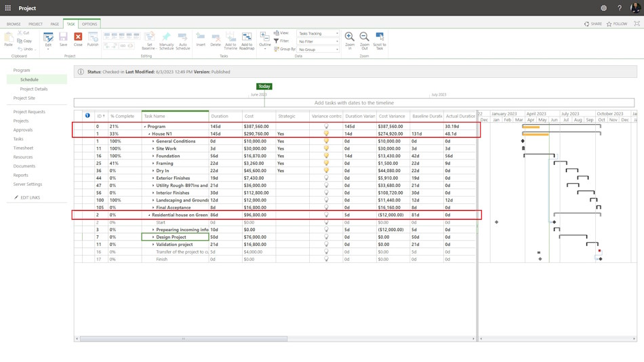Open the settings gear in top bar
This screenshot has width=644, height=362.
(x=603, y=8)
